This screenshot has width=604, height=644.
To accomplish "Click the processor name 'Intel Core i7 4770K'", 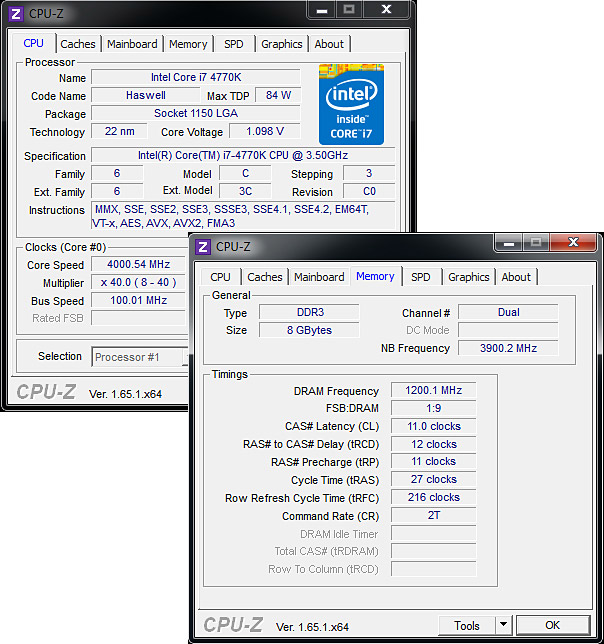I will [196, 77].
